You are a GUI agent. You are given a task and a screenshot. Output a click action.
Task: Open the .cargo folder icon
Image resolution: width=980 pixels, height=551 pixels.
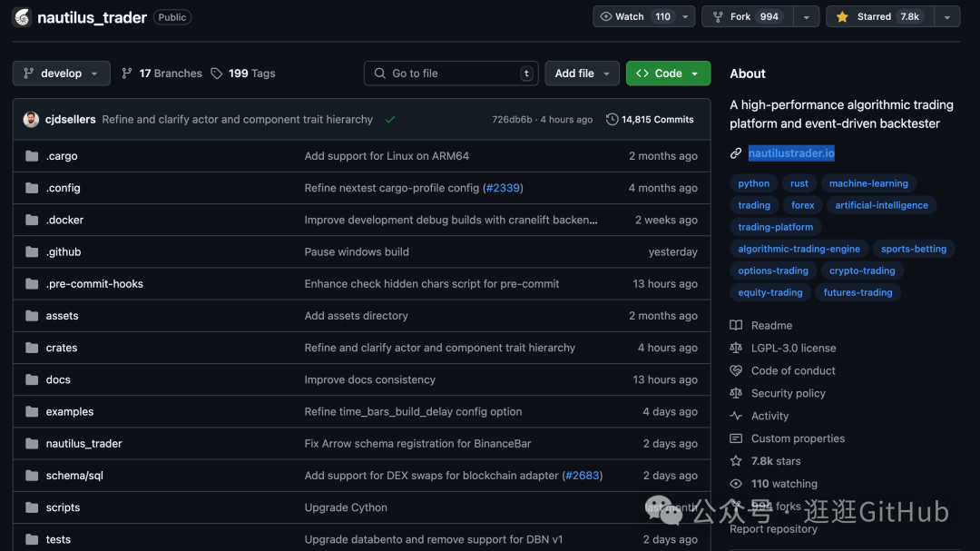coord(32,156)
